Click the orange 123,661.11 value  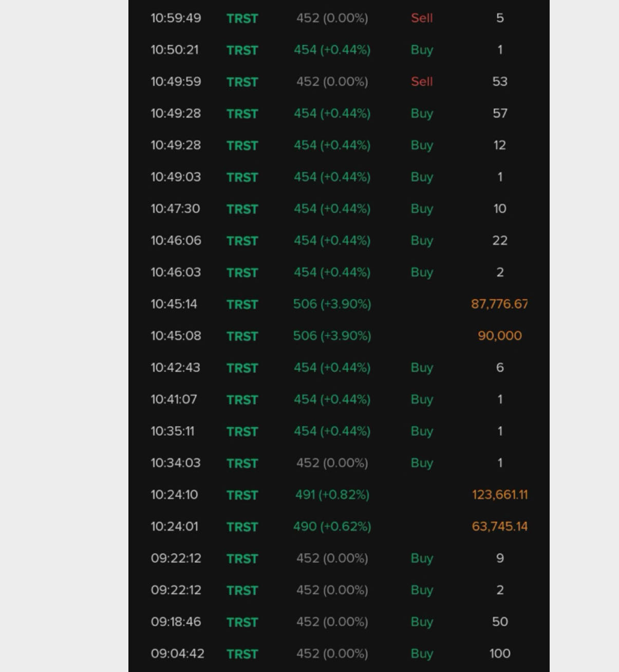[x=500, y=495]
